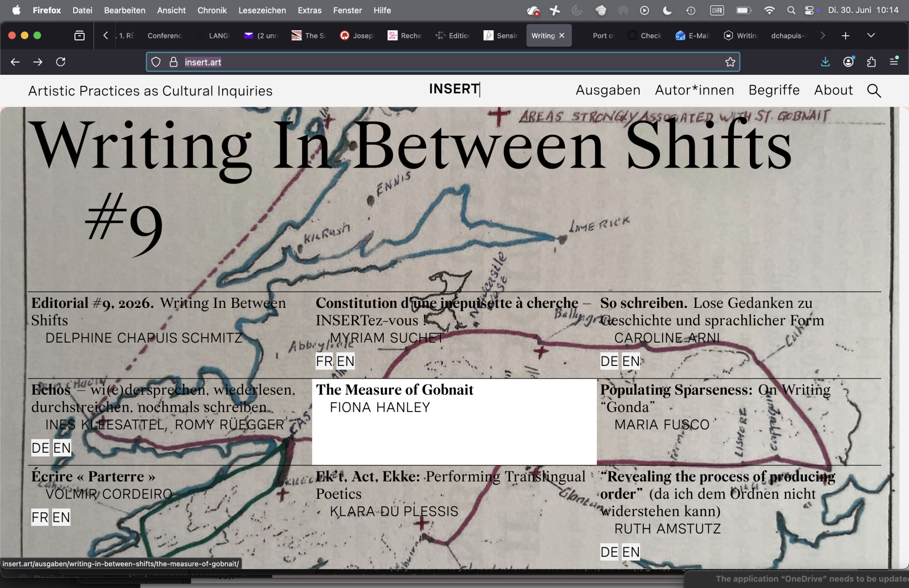Open the Echos article in English
The image size is (909, 588).
(x=62, y=448)
